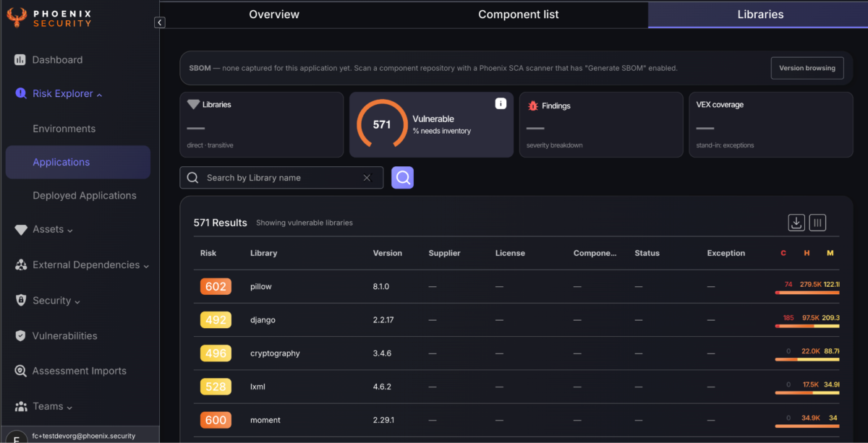Collapse the Risk Explorer menu

[99, 94]
